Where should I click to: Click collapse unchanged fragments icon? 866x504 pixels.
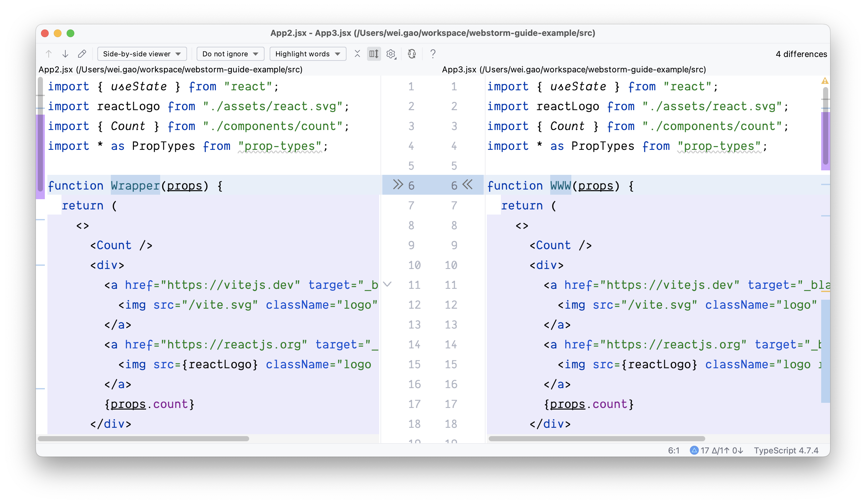(x=357, y=54)
